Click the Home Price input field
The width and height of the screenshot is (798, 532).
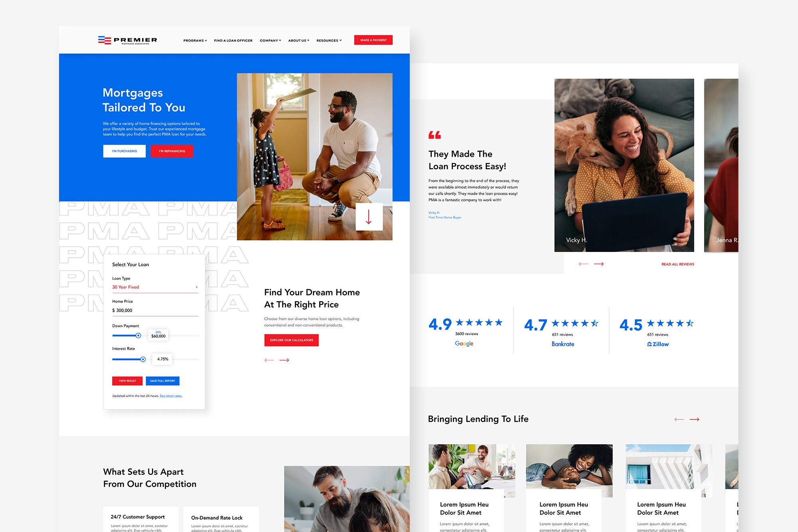point(155,310)
